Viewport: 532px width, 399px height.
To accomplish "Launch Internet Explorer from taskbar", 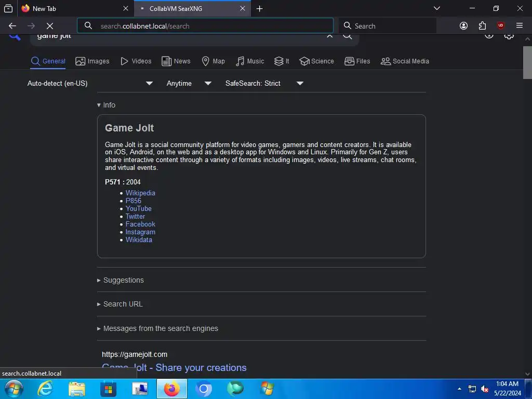I will click(45, 389).
